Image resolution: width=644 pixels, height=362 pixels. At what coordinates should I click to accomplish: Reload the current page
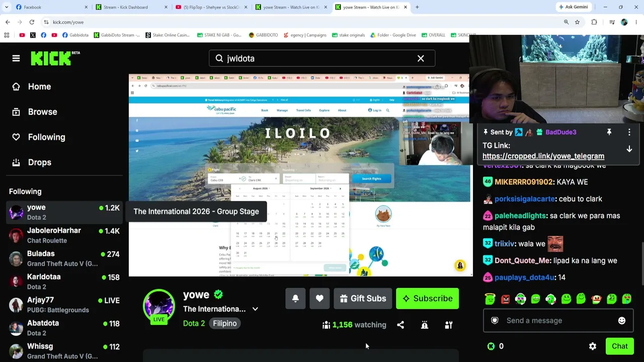coord(32,22)
